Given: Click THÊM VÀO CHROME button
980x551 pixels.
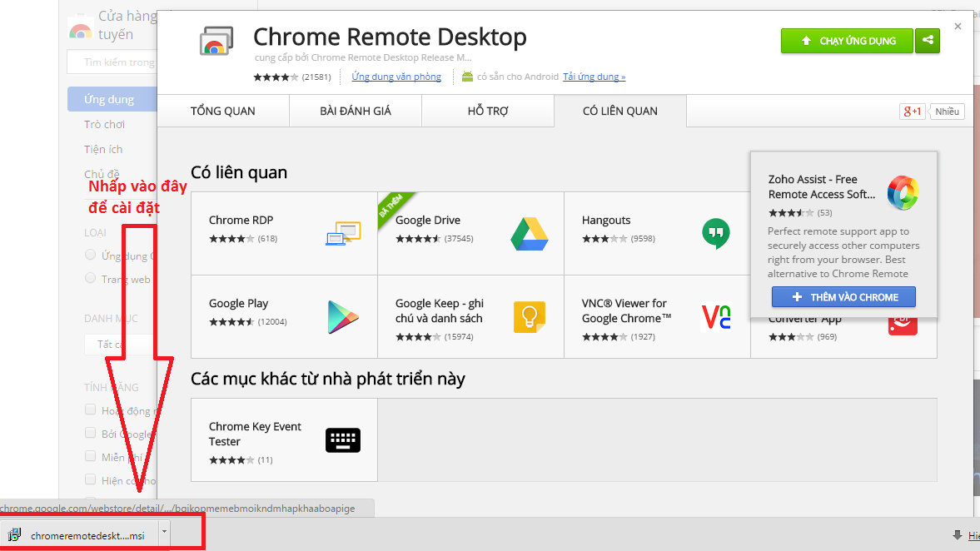Looking at the screenshot, I should (x=843, y=297).
